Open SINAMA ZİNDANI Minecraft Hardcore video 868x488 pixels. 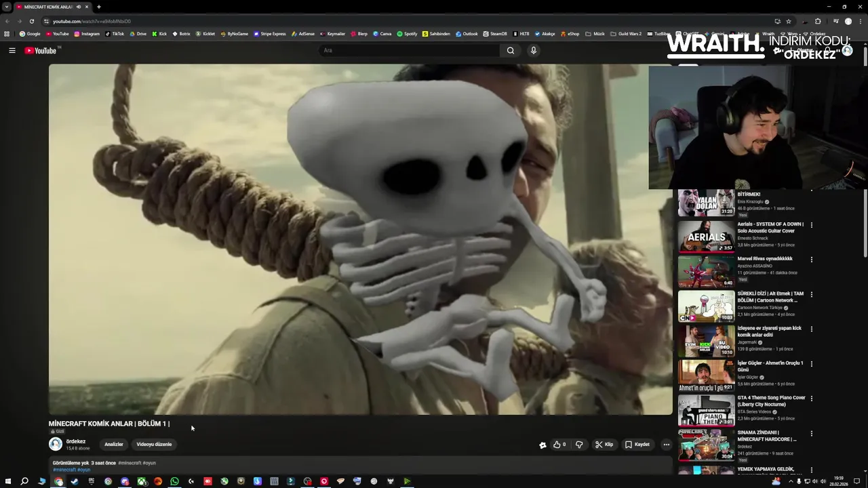tap(767, 436)
